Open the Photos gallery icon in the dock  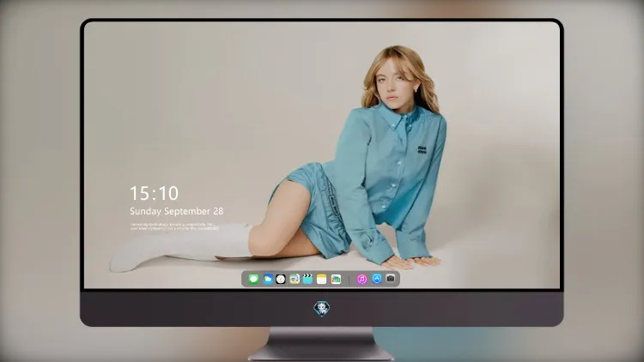(336, 279)
